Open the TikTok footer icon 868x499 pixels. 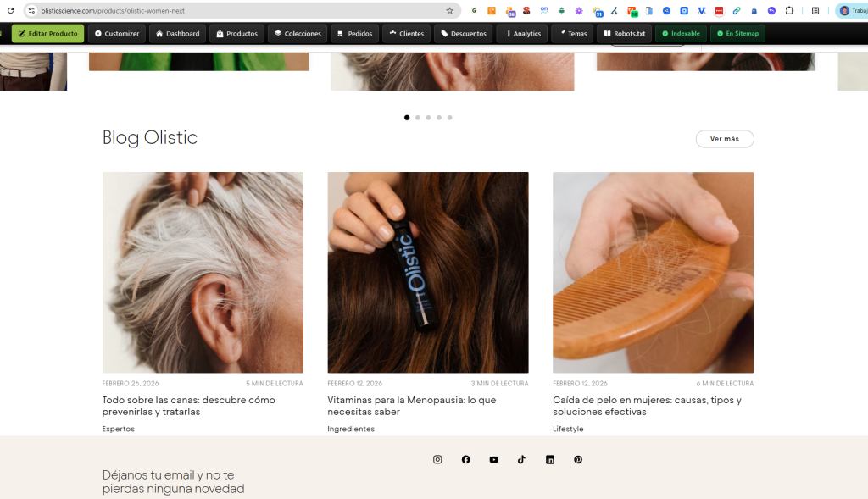521,459
